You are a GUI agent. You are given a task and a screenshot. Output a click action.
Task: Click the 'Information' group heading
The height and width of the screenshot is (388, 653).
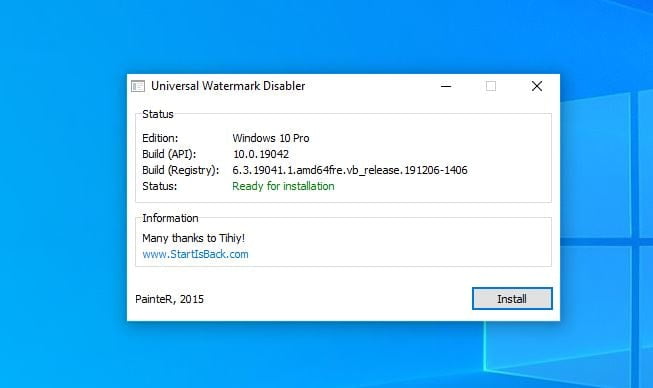(x=170, y=218)
